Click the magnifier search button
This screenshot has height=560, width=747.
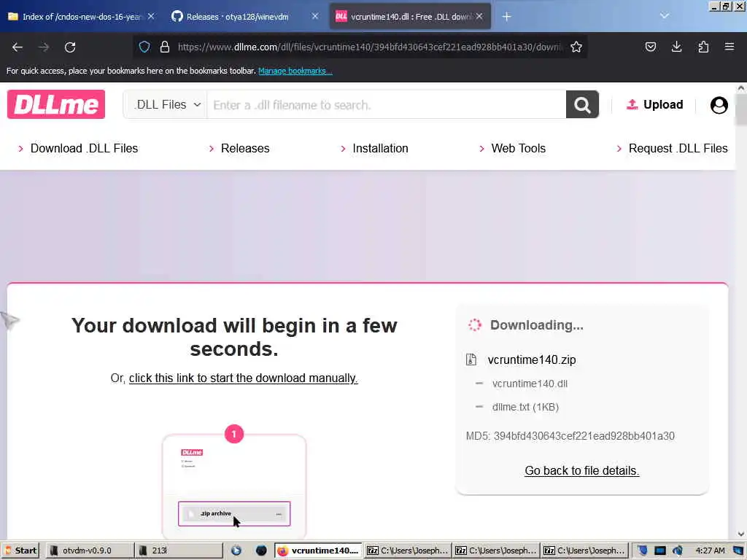(582, 104)
